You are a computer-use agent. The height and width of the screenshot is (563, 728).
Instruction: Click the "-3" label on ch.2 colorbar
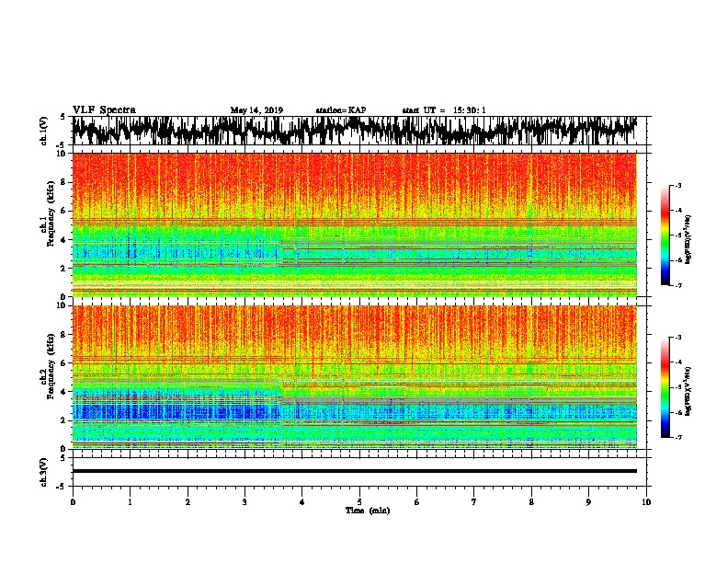pyautogui.click(x=678, y=338)
